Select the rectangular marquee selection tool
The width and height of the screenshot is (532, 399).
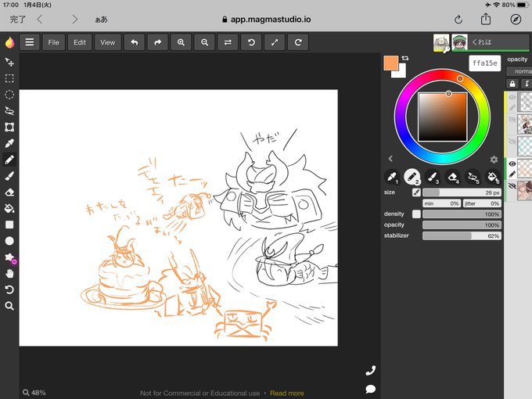(x=9, y=78)
